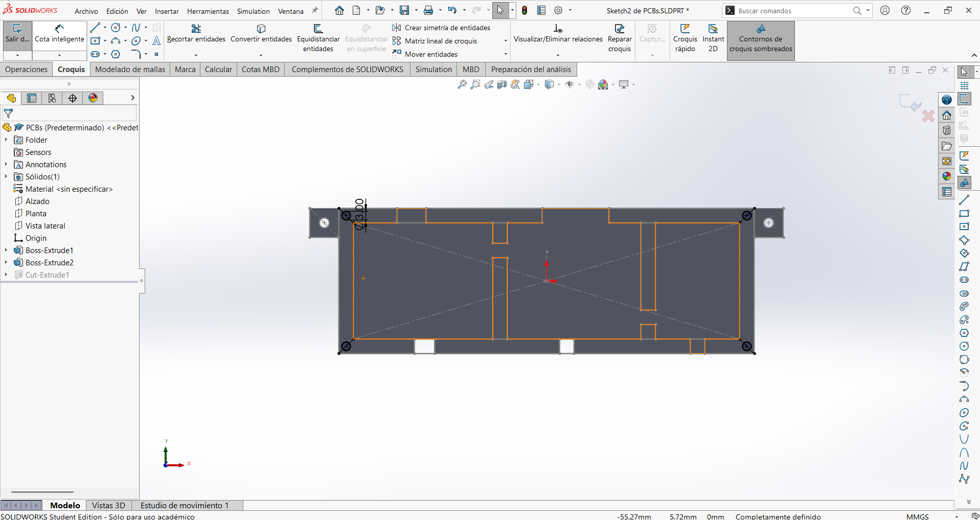Click the Rebuild traffic light icon
The height and width of the screenshot is (520, 980).
[x=525, y=10]
